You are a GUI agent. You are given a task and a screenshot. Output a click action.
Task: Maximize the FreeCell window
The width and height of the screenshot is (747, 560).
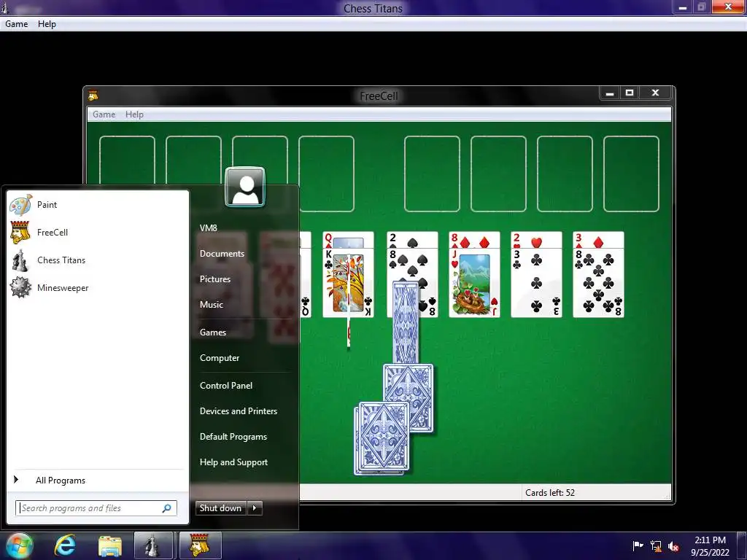630,93
